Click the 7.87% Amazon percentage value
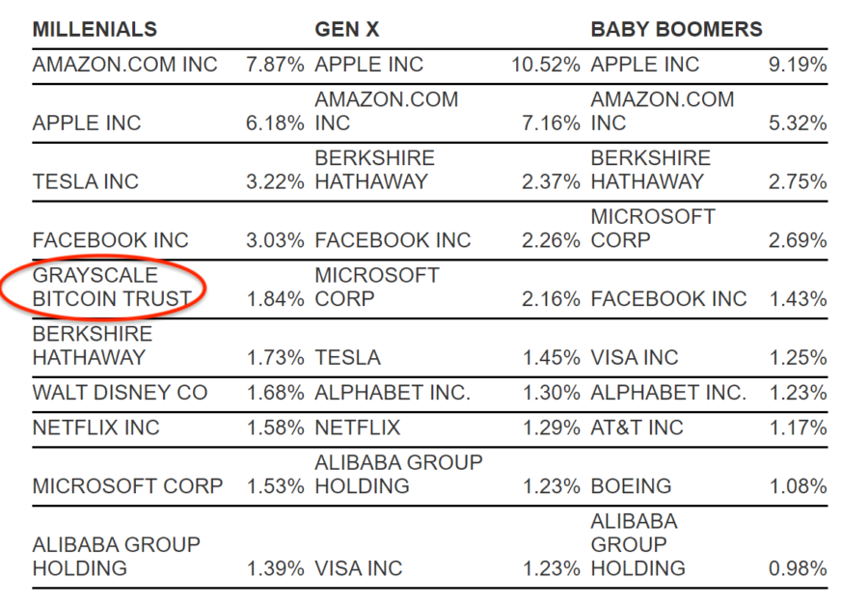 click(x=275, y=65)
